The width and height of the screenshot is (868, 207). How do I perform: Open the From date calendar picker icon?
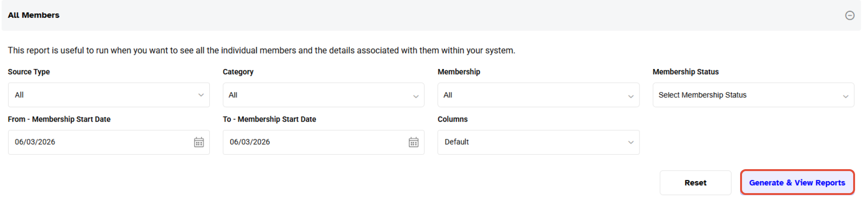coord(199,142)
